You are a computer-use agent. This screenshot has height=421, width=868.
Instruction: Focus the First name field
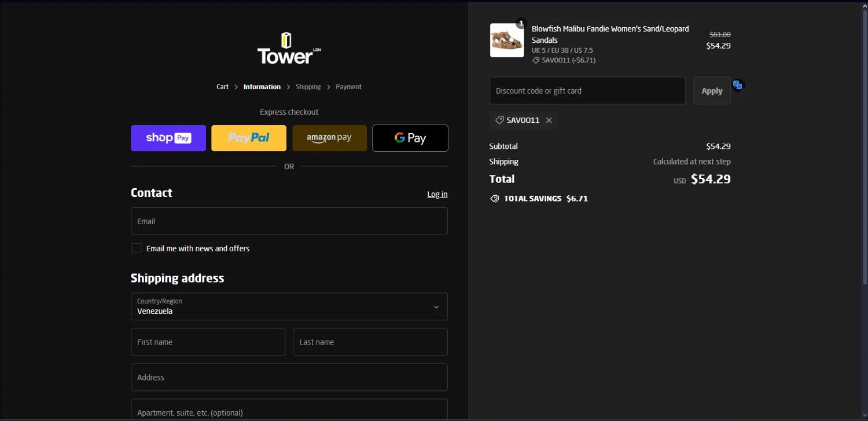tap(208, 342)
